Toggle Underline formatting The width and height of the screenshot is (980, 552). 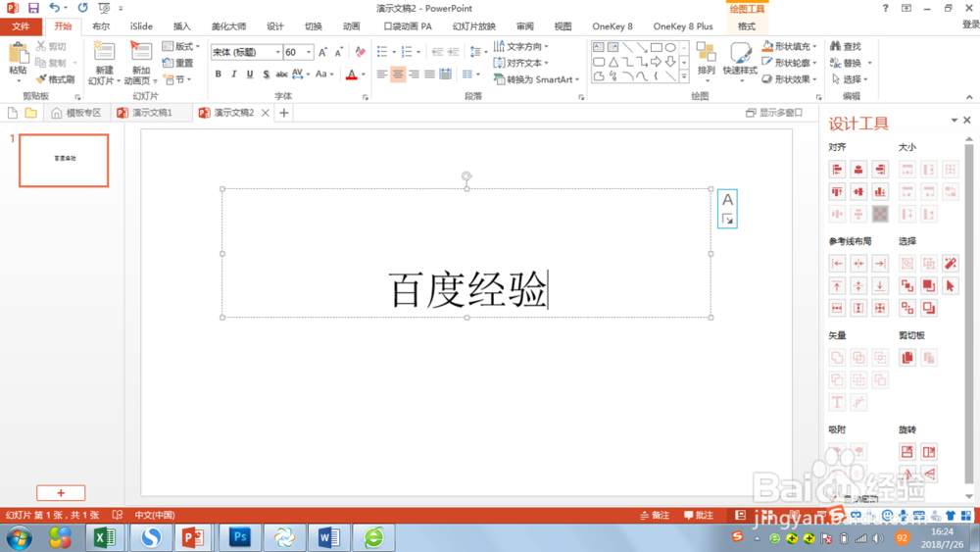tap(249, 74)
